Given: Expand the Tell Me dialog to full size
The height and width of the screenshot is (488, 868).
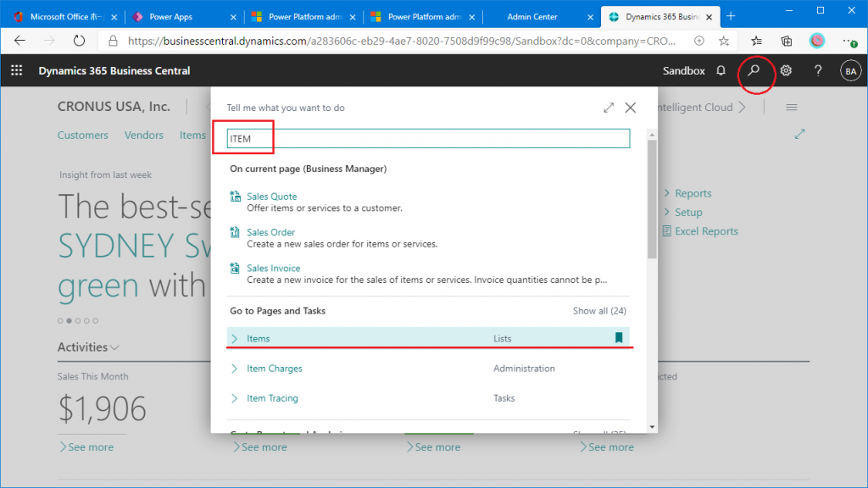Looking at the screenshot, I should [x=609, y=108].
